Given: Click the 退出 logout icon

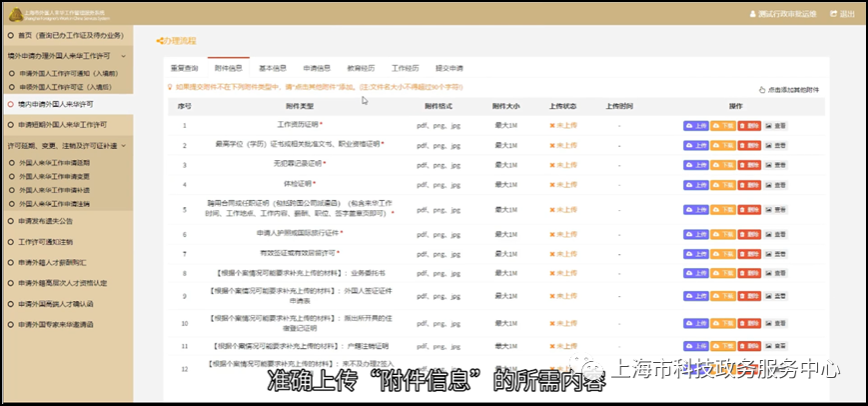Looking at the screenshot, I should (x=834, y=14).
